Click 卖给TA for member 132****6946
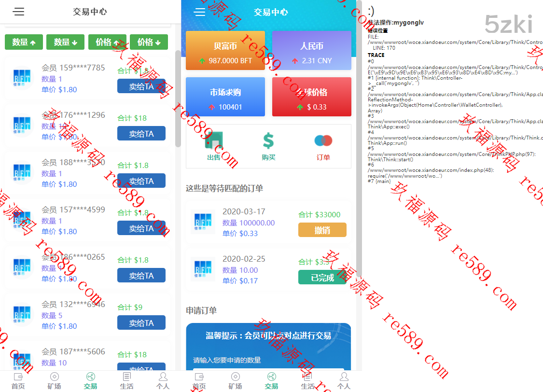 pos(141,323)
